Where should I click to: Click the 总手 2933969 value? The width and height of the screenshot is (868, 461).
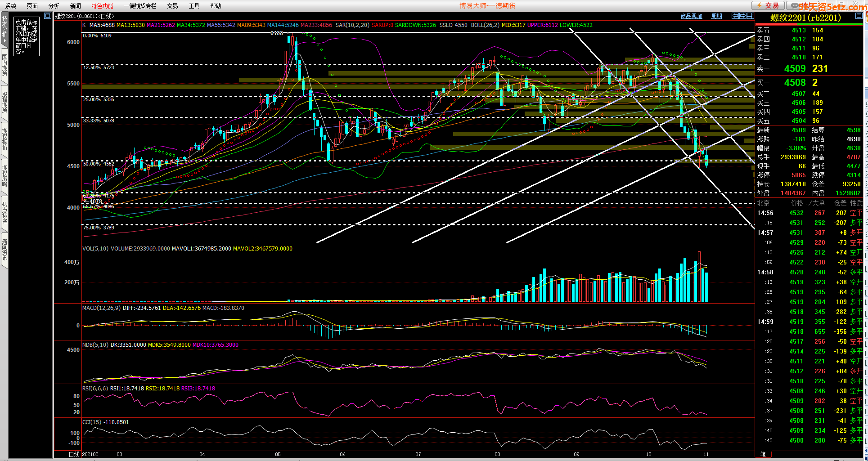[793, 157]
